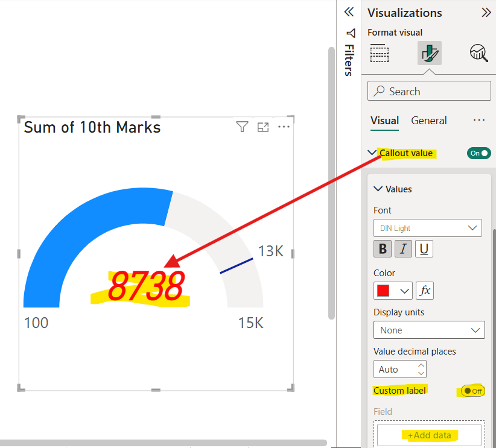Open the DIN Light font dropdown
The width and height of the screenshot is (496, 448).
[428, 228]
